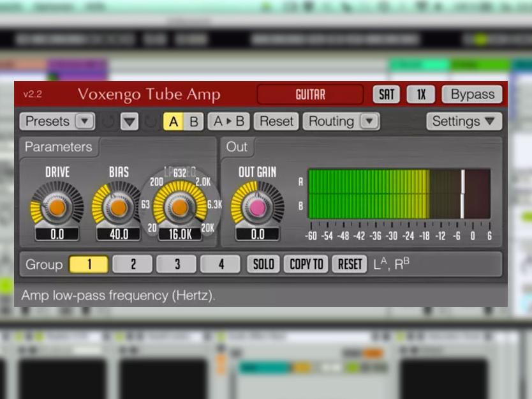Click the COPY TO button
Viewport: 532px width, 399px height.
pos(306,264)
